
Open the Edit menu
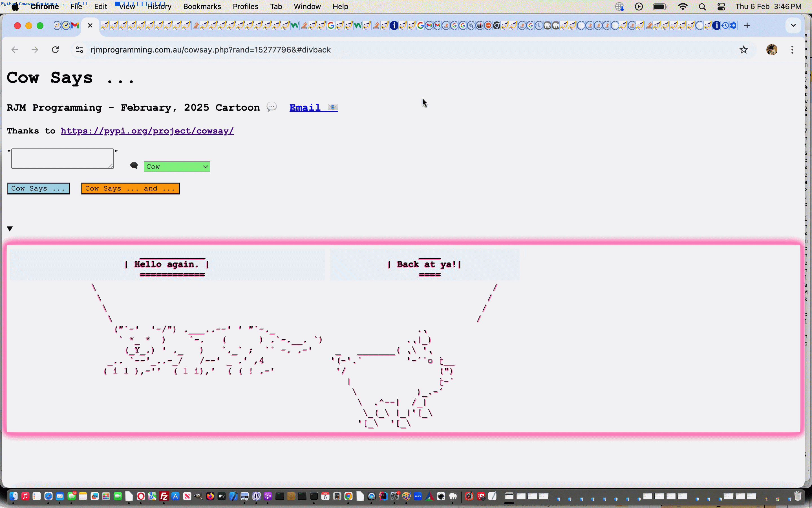[x=100, y=6]
